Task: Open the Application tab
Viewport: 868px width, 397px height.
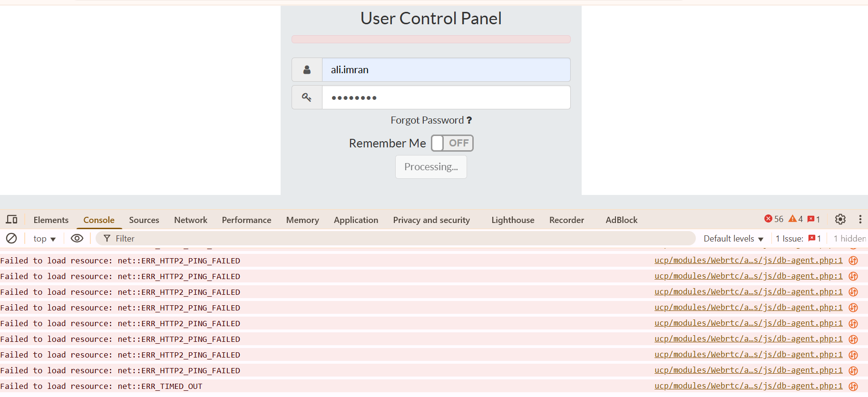Action: [356, 220]
